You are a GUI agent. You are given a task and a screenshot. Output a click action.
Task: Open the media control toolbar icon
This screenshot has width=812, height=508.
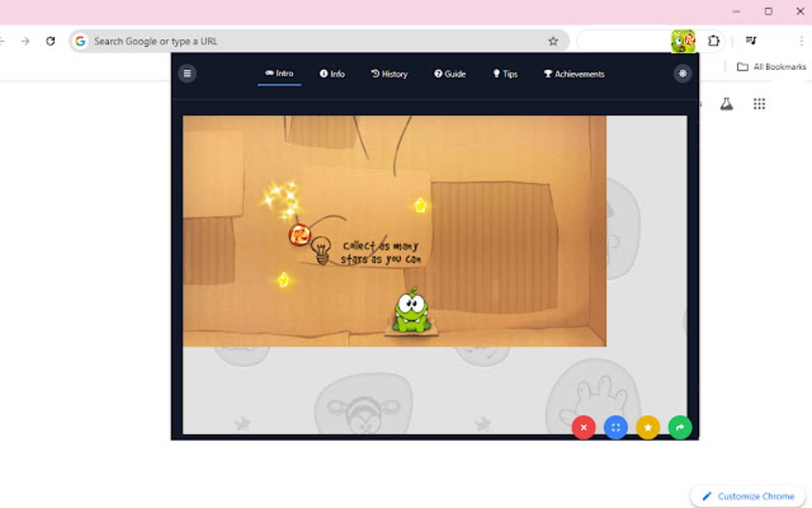pos(751,41)
